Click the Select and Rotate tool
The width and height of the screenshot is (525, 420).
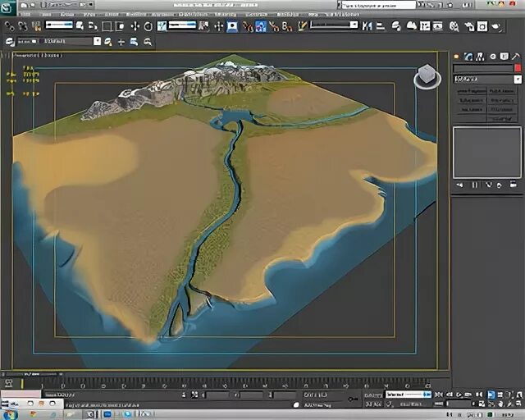tap(148, 26)
